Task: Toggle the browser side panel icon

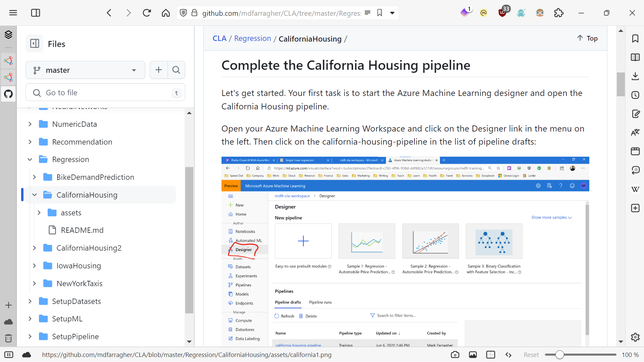Action: (x=36, y=13)
